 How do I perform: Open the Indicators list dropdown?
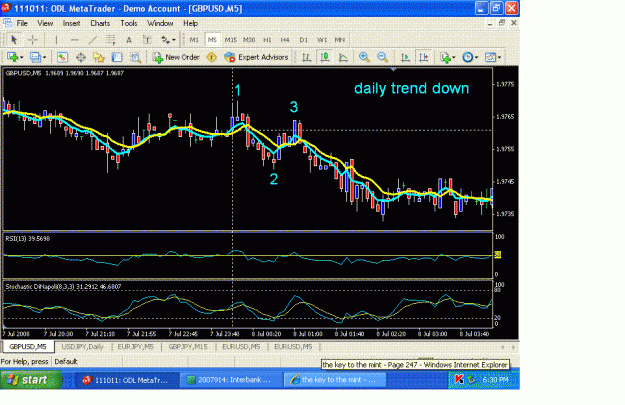[x=448, y=57]
